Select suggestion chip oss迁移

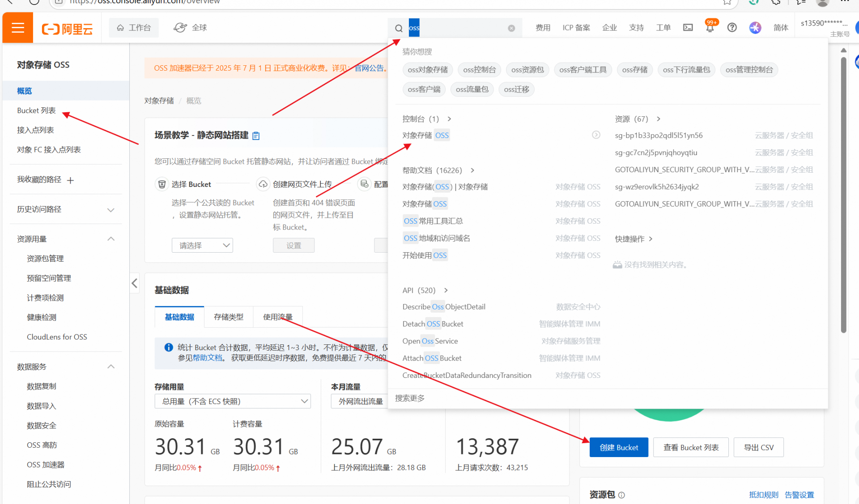(x=516, y=89)
